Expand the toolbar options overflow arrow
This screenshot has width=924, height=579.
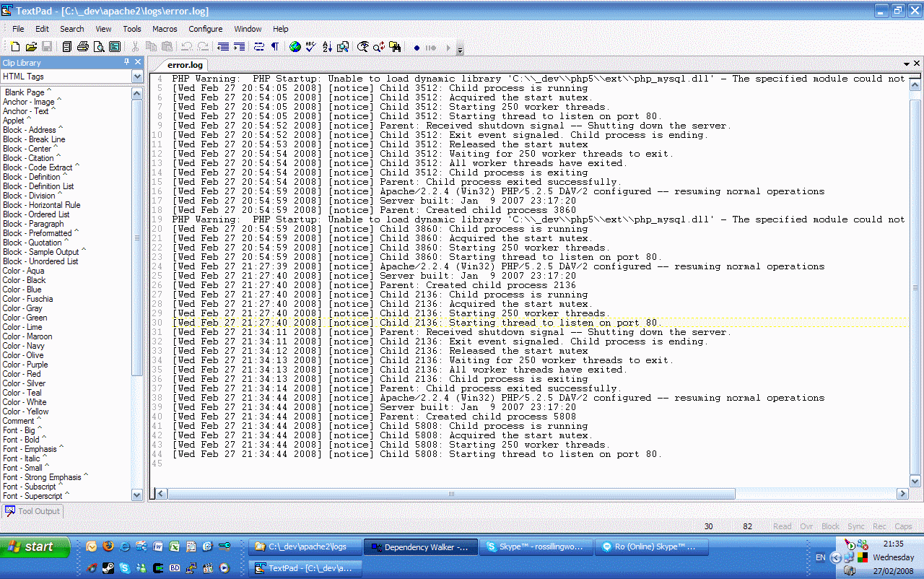tap(461, 48)
